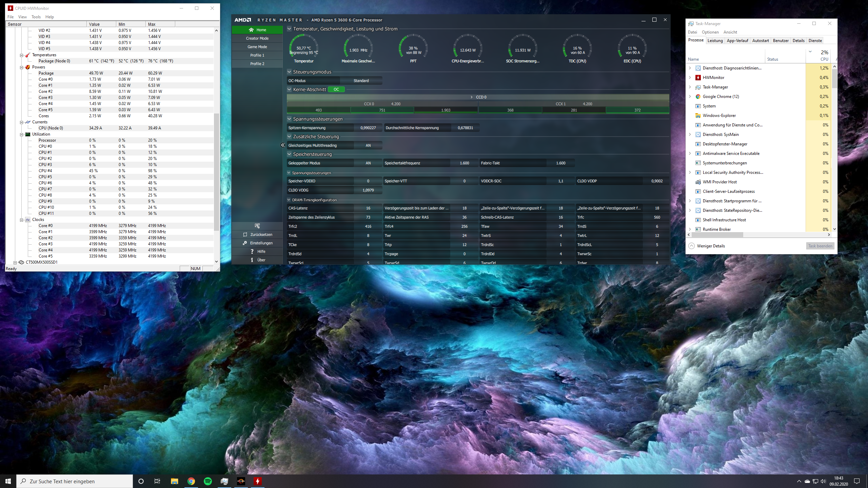Expand Google Chrome (12) process group
Image resolution: width=868 pixels, height=488 pixels.
(x=690, y=97)
